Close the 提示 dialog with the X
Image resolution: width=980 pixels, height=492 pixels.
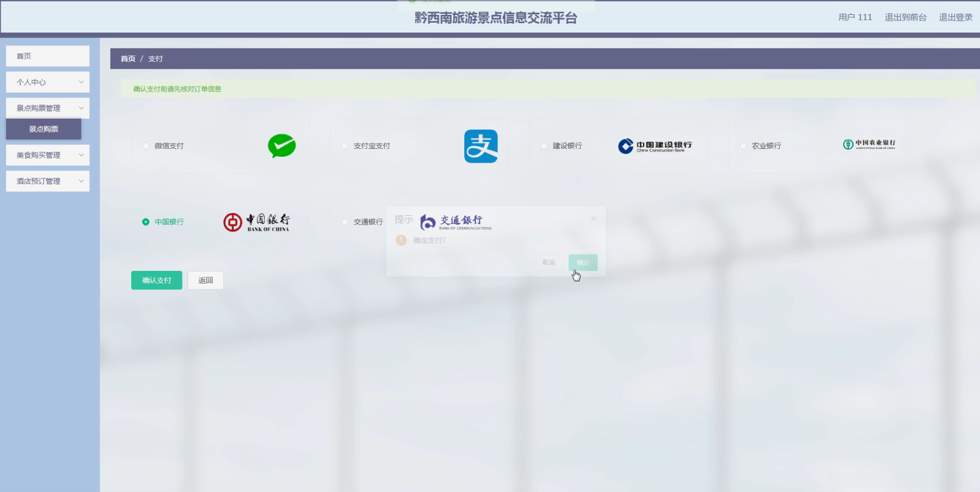coord(593,218)
